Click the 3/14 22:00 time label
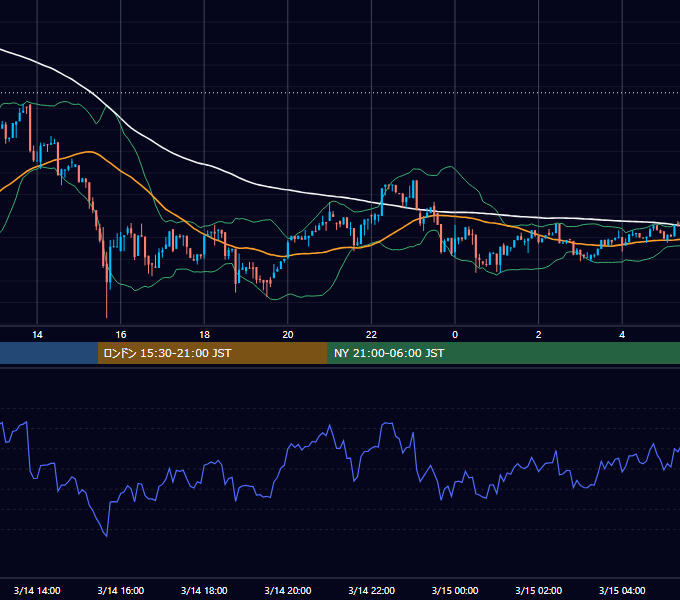680x600 pixels. tap(372, 590)
